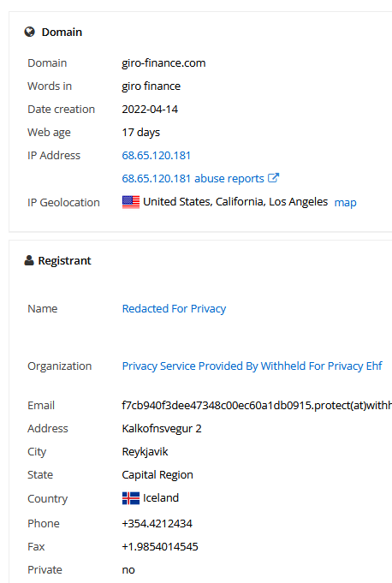Image resolution: width=392 pixels, height=583 pixels.
Task: Click the person icon beside Registrant heading
Action: [x=29, y=260]
